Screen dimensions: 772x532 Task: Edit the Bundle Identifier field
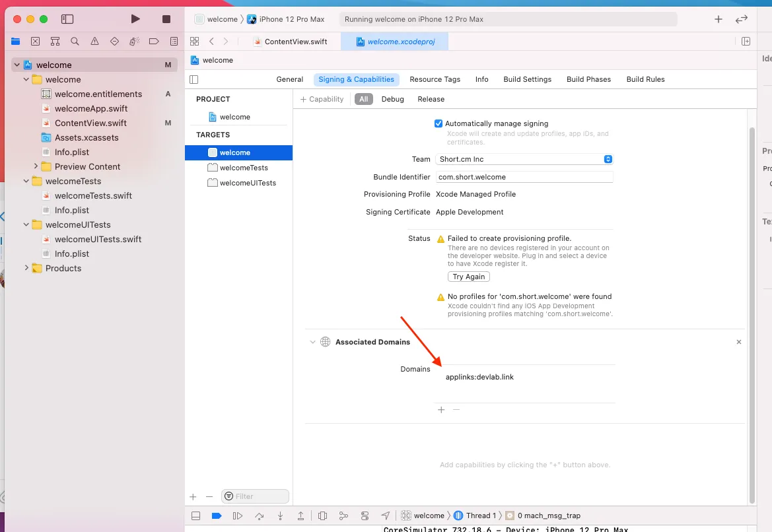pyautogui.click(x=524, y=177)
